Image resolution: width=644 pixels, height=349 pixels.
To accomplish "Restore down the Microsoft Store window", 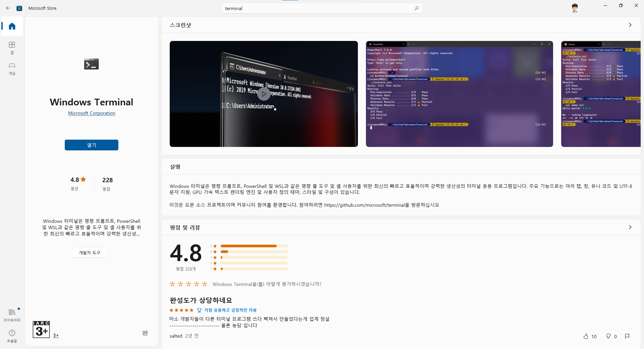I will click(621, 5).
